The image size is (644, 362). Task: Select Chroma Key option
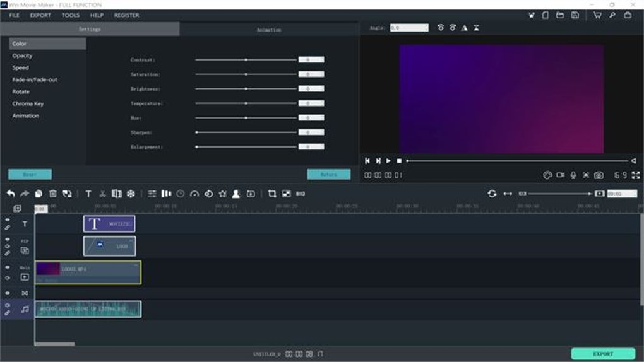28,104
